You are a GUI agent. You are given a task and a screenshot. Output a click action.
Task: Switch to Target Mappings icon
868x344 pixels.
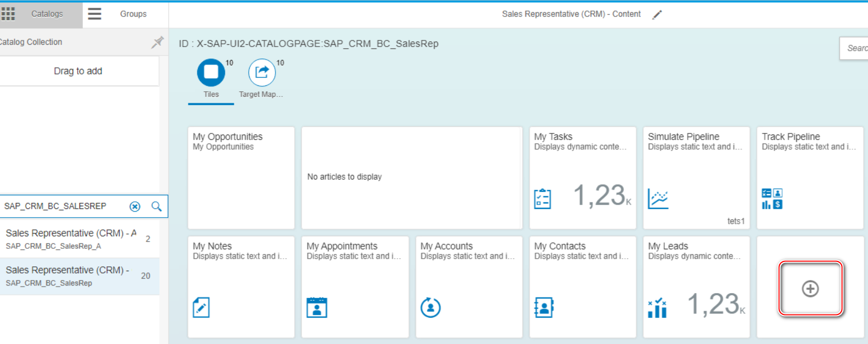[x=262, y=73]
